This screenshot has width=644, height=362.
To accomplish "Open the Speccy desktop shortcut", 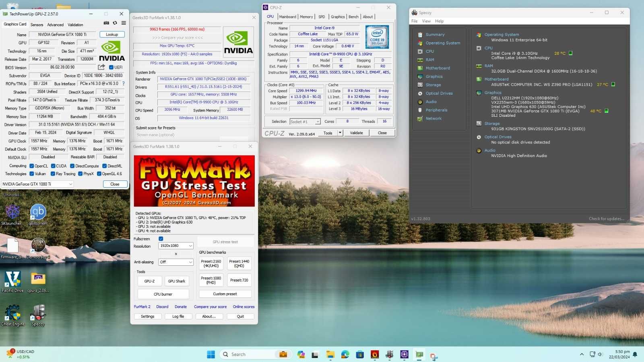I will 38,315.
